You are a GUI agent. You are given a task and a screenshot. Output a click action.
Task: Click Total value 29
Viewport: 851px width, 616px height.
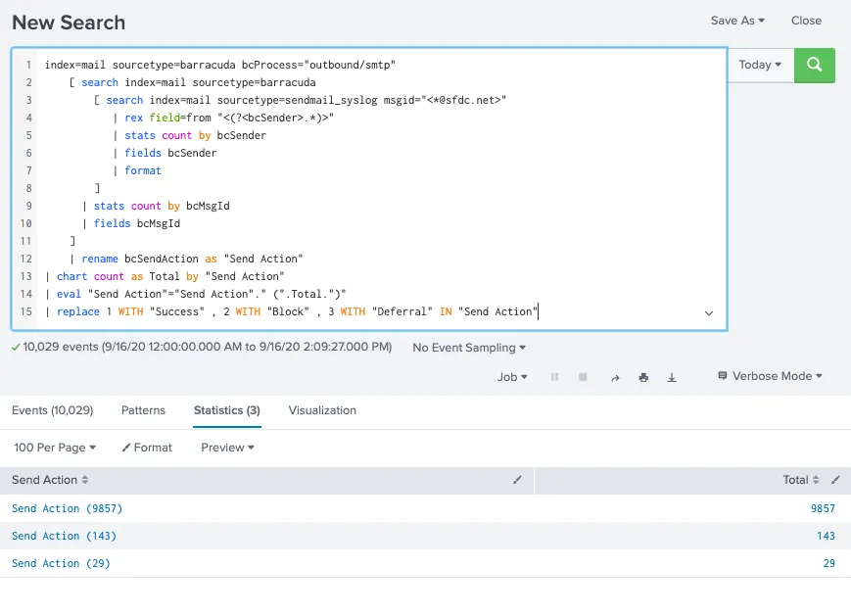829,563
